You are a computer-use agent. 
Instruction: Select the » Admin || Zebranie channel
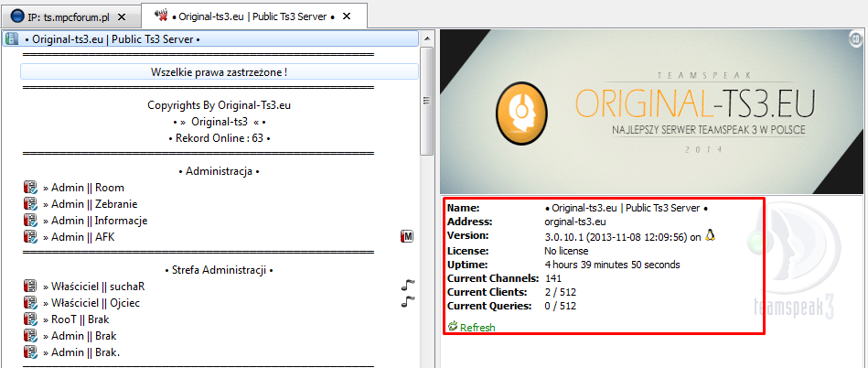click(90, 204)
